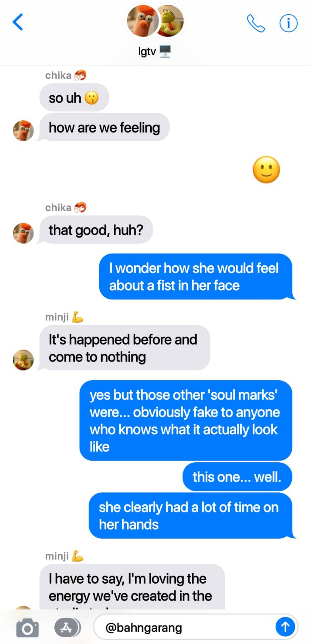
Task: Click the @bahngarang message input field
Action: tap(196, 627)
